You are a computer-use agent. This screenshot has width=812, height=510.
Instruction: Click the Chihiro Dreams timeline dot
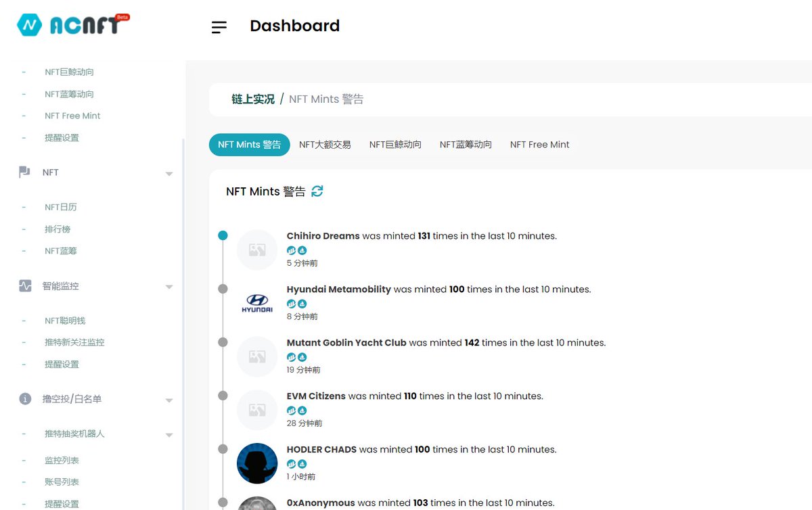click(x=223, y=235)
